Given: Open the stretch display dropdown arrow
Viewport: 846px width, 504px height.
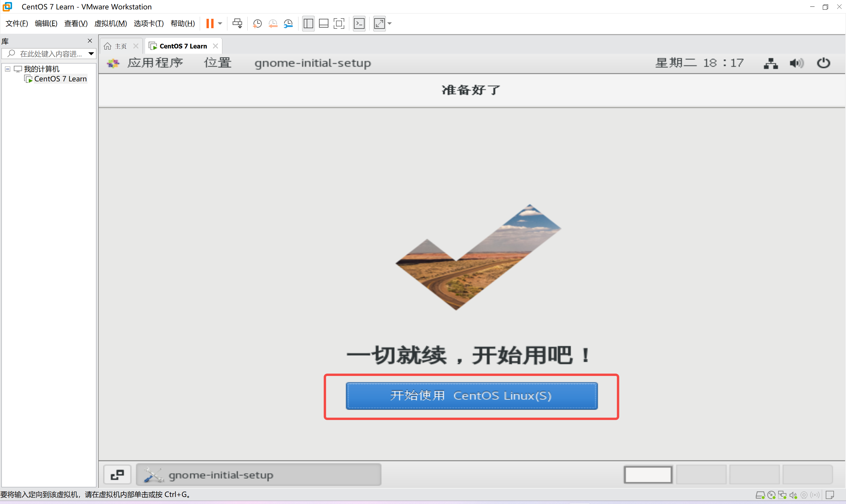Looking at the screenshot, I should pos(390,23).
